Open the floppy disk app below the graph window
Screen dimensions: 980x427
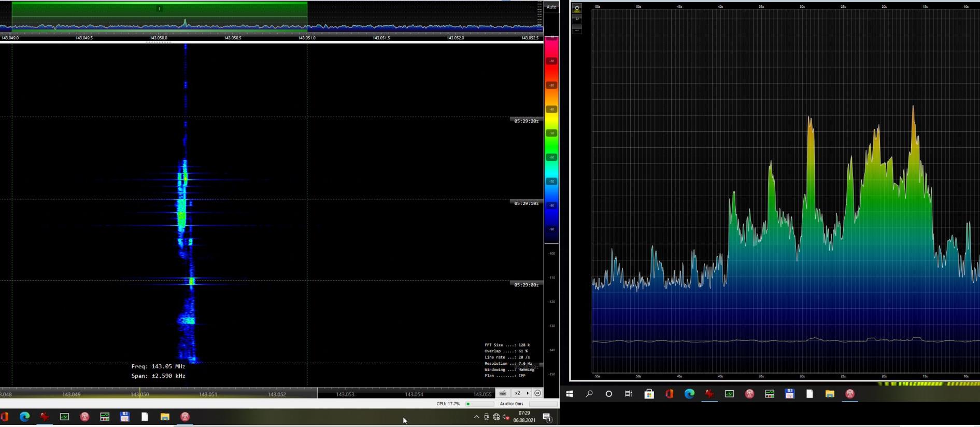pos(790,394)
